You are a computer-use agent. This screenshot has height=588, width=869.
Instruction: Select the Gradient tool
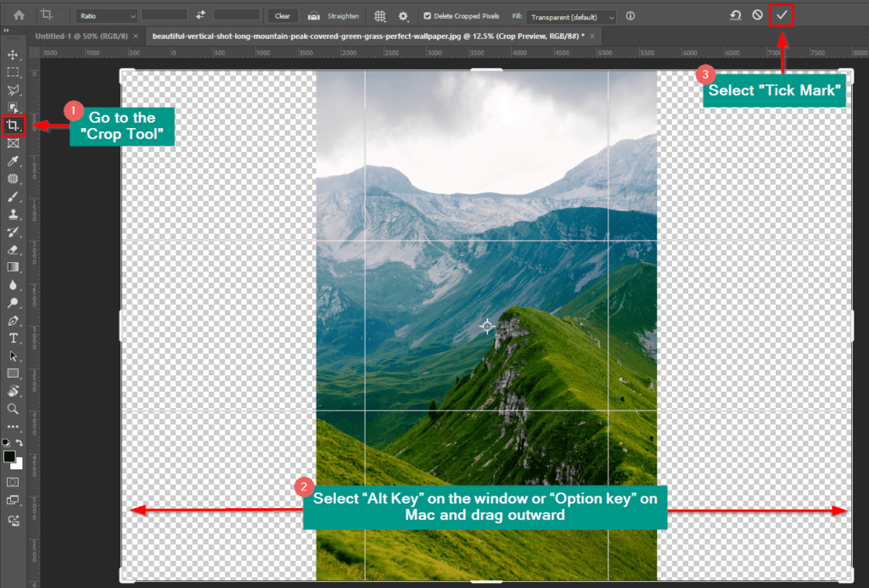click(x=12, y=266)
